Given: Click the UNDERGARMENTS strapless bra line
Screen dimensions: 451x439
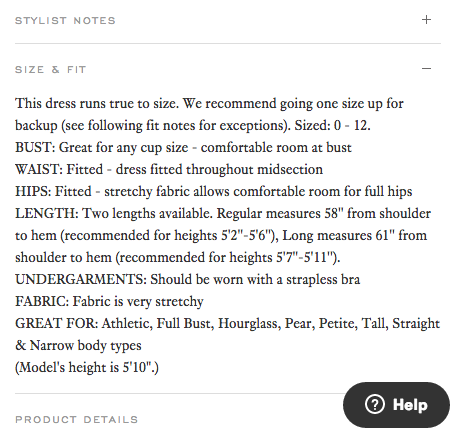Looking at the screenshot, I should [x=188, y=280].
